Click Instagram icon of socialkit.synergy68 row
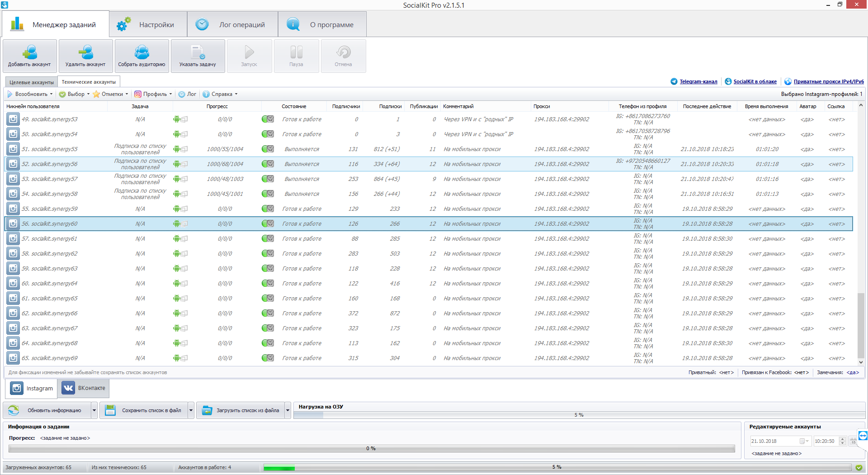 point(13,343)
